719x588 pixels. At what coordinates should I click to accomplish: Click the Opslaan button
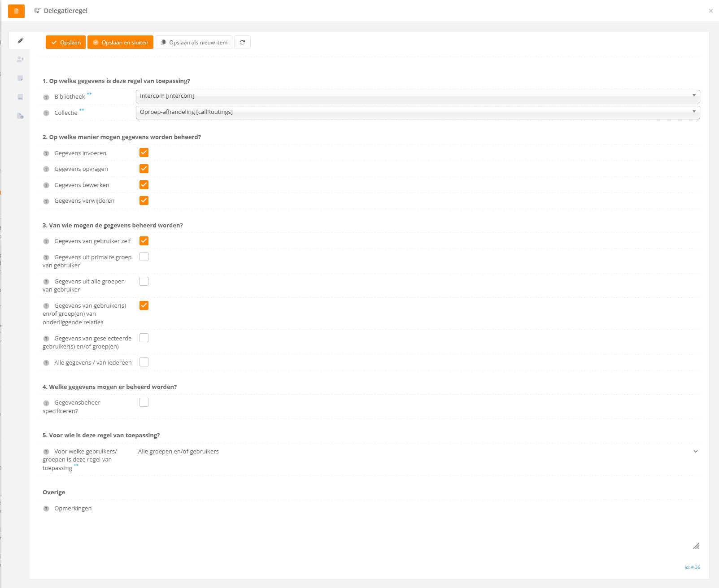click(x=66, y=43)
